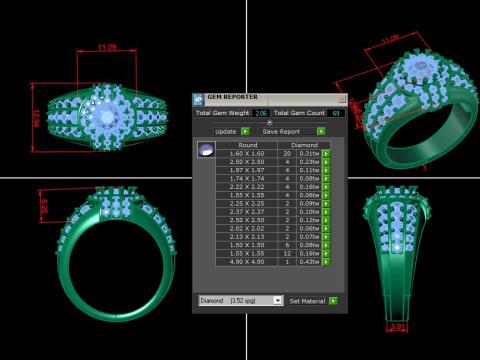Click the 0.43tw weight cell

tap(309, 262)
